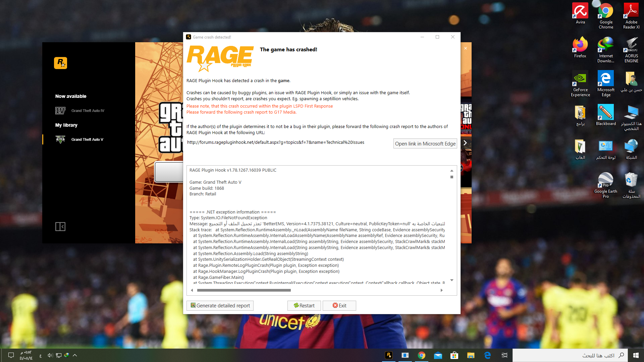This screenshot has height=362, width=644.
Task: Click Generate detailed report button
Action: 220,305
